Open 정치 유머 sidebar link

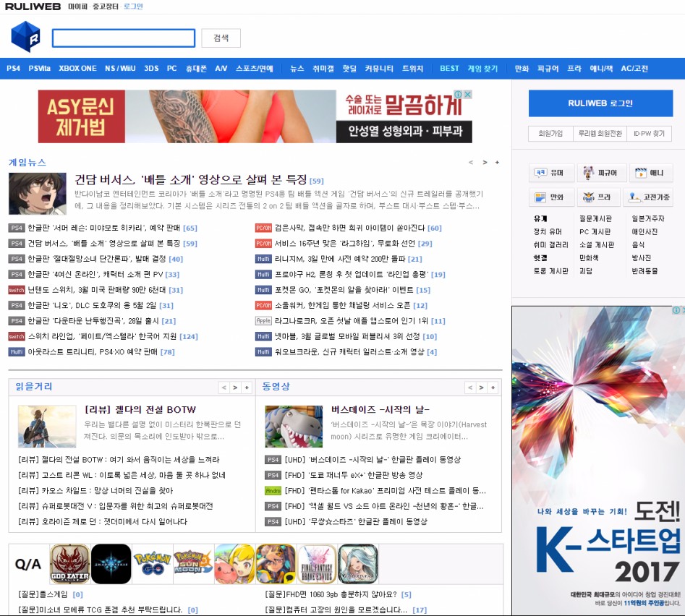click(x=548, y=232)
